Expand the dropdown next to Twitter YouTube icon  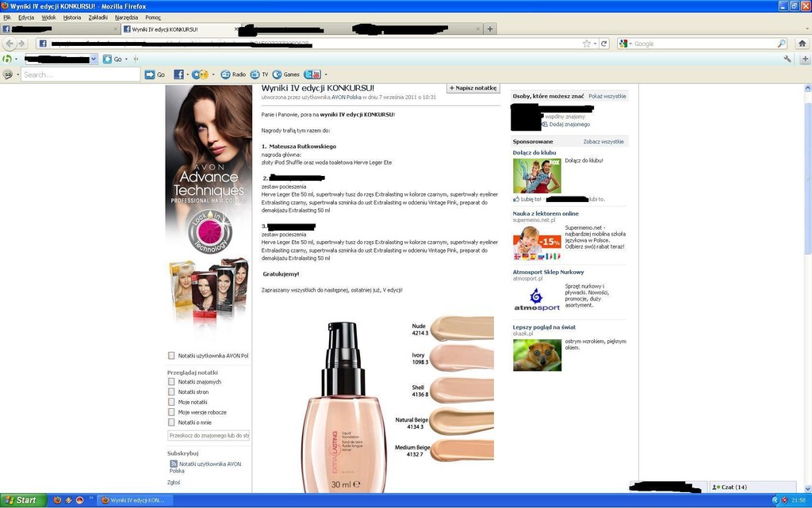point(326,74)
